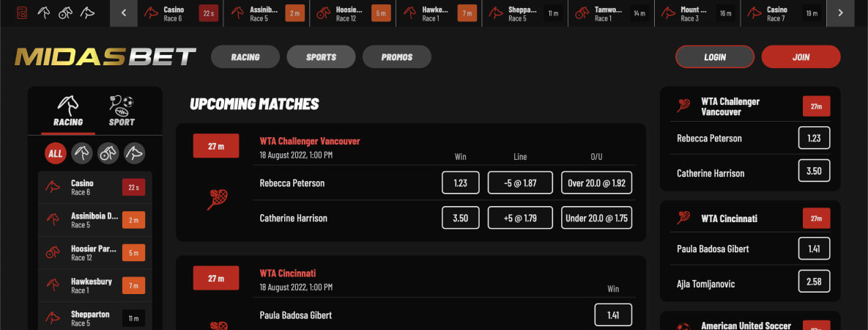Show next races in the top carousel
The width and height of the screenshot is (868, 330).
(840, 13)
